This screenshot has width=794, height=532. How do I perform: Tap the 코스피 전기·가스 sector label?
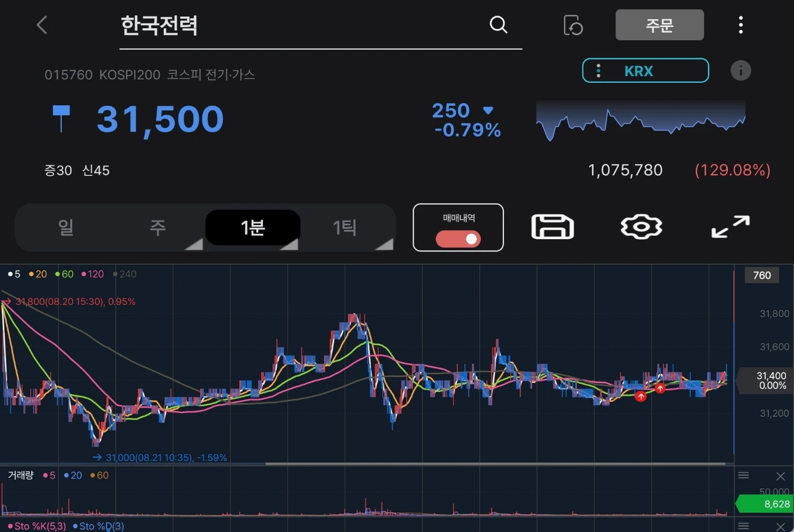211,74
